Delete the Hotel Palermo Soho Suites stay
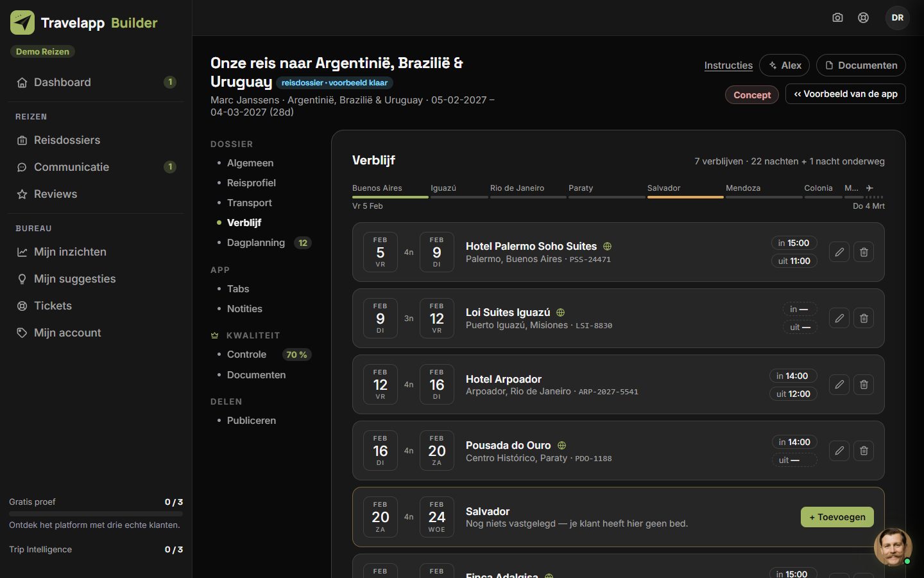The height and width of the screenshot is (578, 924). pyautogui.click(x=864, y=252)
